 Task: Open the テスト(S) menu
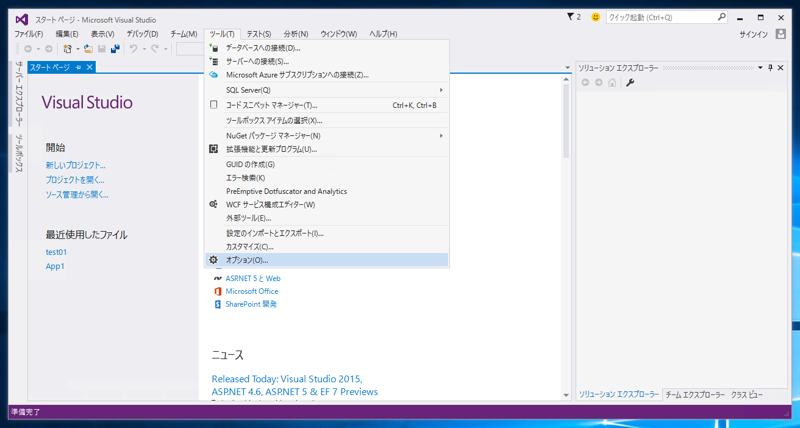[x=259, y=34]
